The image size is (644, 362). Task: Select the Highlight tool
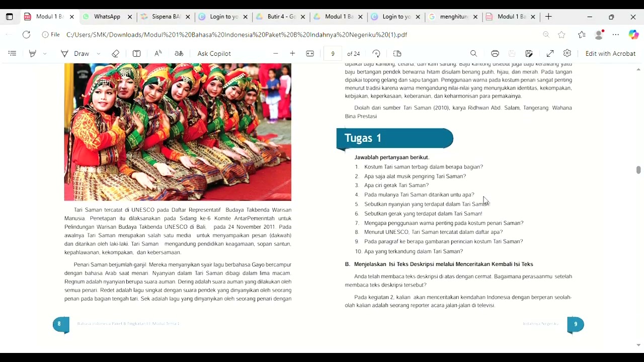click(x=33, y=53)
